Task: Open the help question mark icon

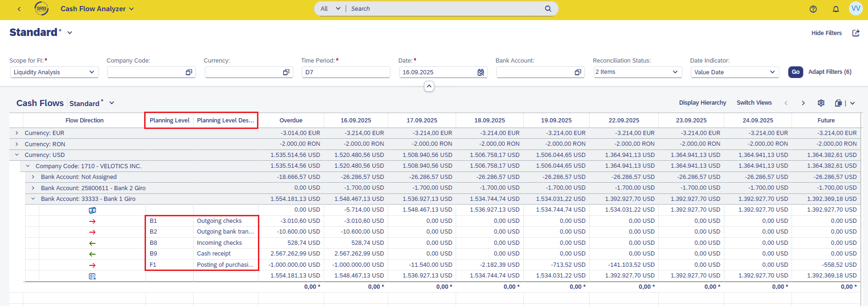Action: click(813, 9)
